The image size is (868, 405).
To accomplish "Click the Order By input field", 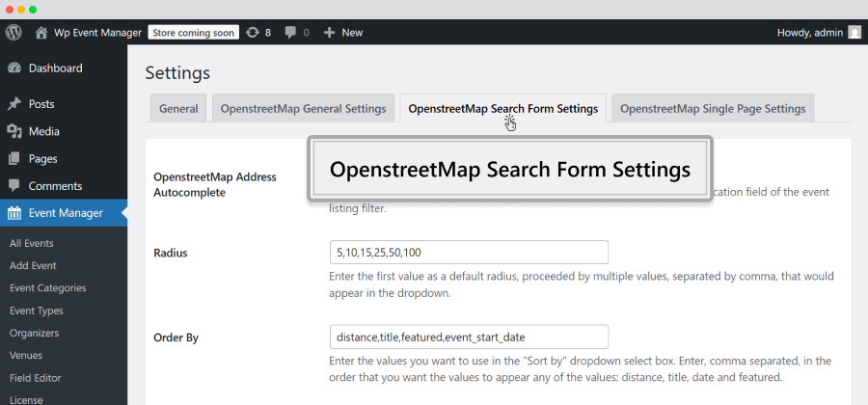I will pyautogui.click(x=469, y=337).
